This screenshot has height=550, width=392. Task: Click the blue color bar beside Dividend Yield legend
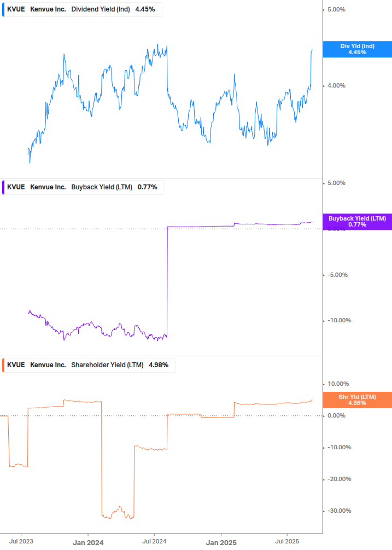click(3, 9)
